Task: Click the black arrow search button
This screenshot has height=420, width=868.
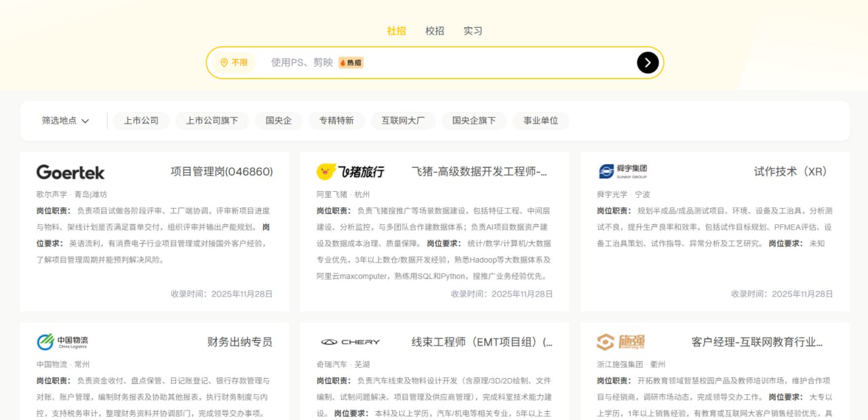Action: click(x=648, y=62)
